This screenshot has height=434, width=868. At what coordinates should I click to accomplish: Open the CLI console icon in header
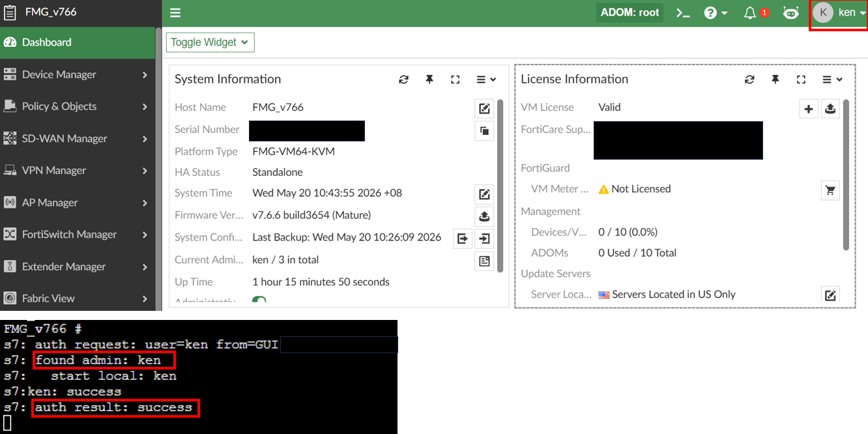tap(682, 13)
